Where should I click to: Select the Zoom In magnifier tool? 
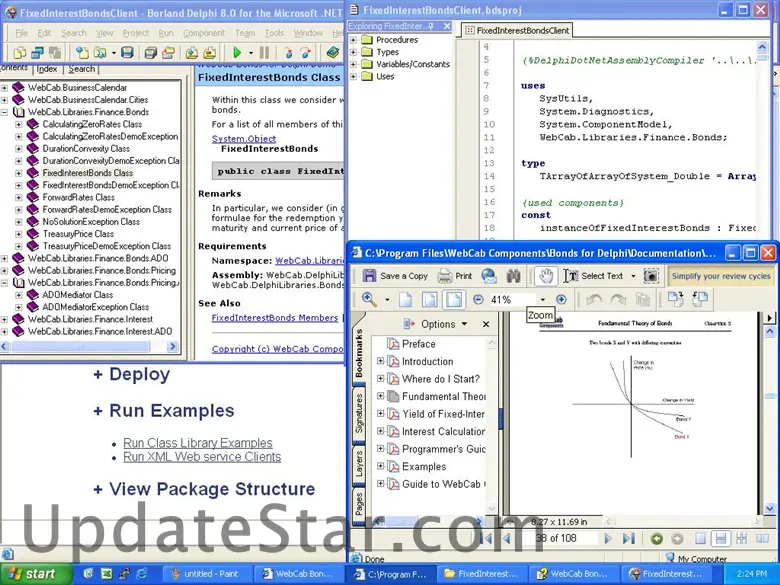[369, 299]
